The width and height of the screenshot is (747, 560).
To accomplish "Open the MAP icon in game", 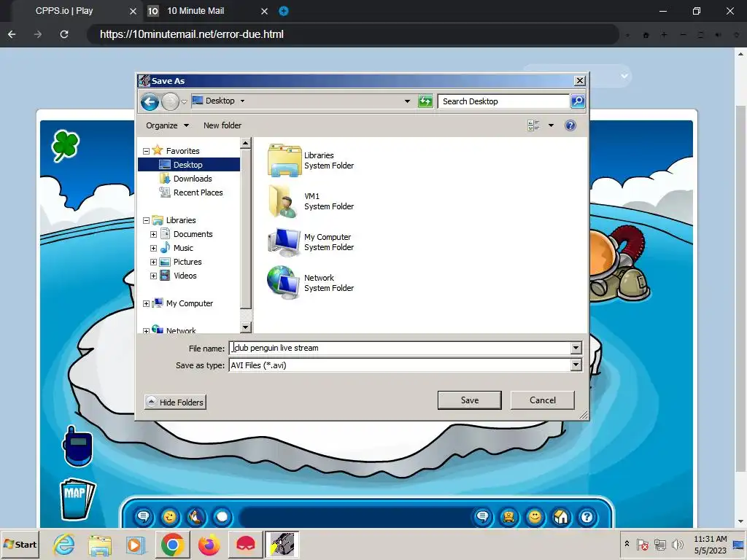I will click(77, 499).
